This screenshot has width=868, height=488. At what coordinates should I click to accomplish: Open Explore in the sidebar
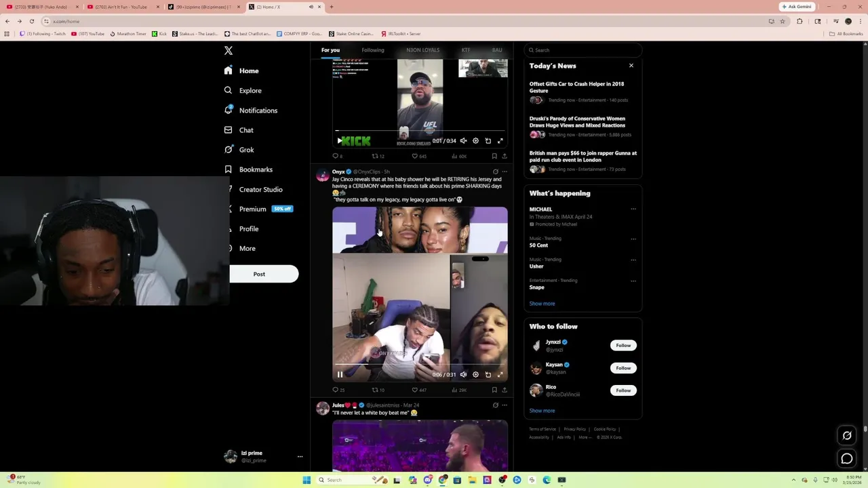pos(243,90)
